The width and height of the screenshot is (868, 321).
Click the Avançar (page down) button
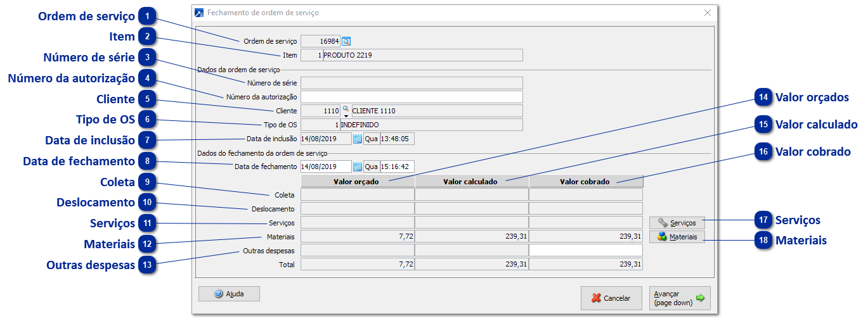point(680,298)
